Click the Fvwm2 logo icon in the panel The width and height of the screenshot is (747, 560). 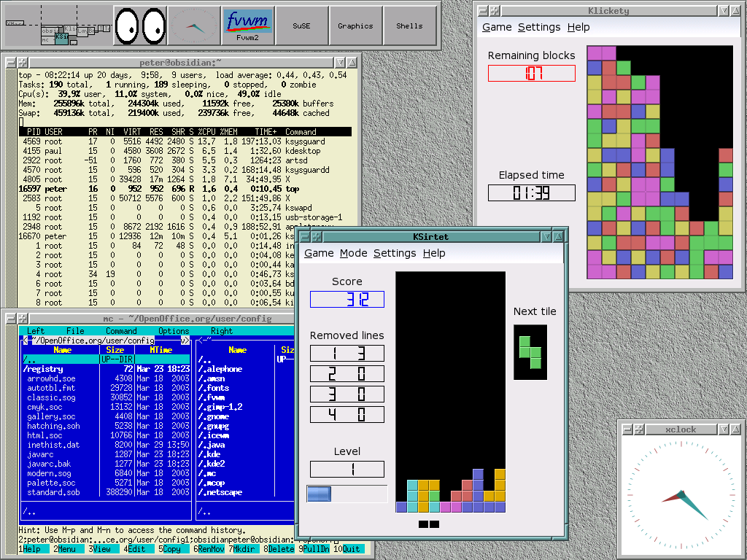tap(248, 26)
